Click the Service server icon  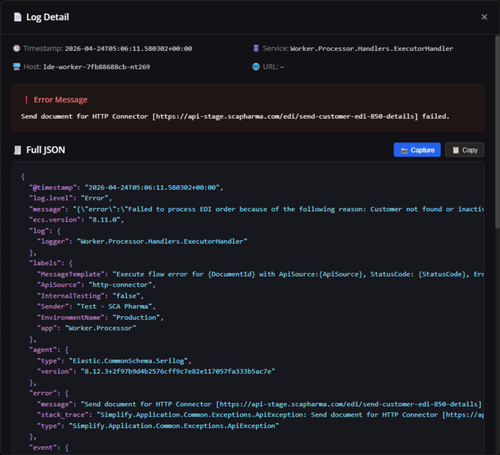coord(256,48)
